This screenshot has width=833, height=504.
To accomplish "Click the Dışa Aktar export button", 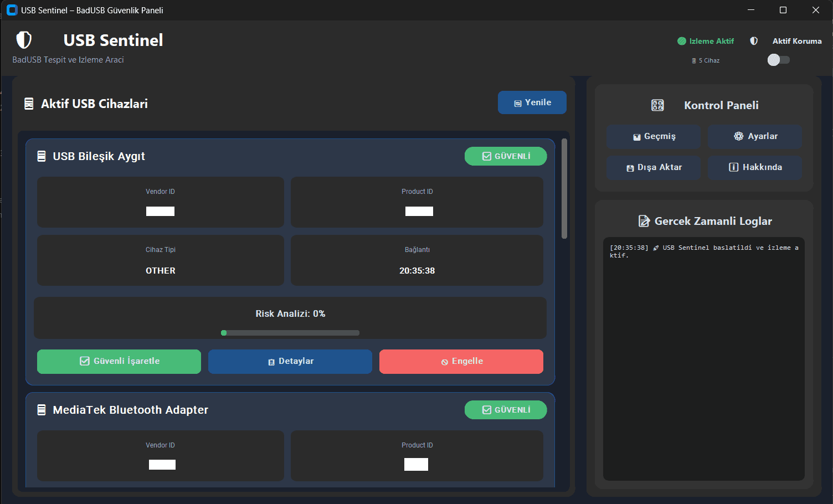I will [x=654, y=167].
